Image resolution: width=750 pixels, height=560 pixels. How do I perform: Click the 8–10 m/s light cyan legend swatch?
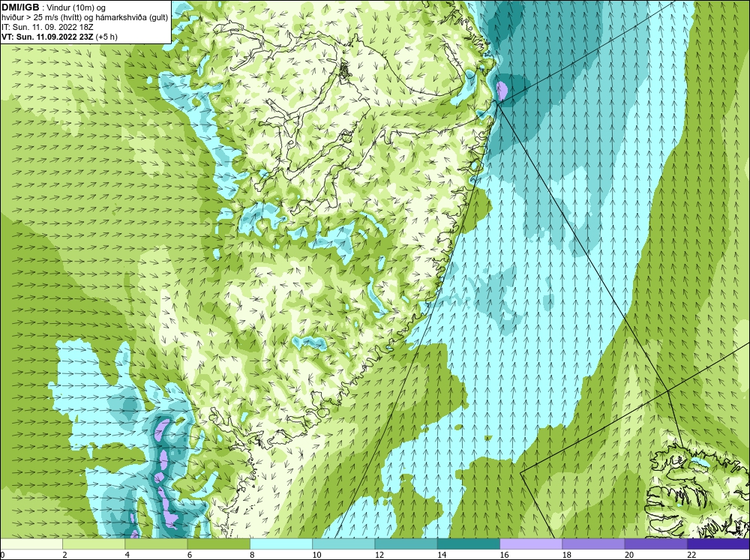pos(281,544)
